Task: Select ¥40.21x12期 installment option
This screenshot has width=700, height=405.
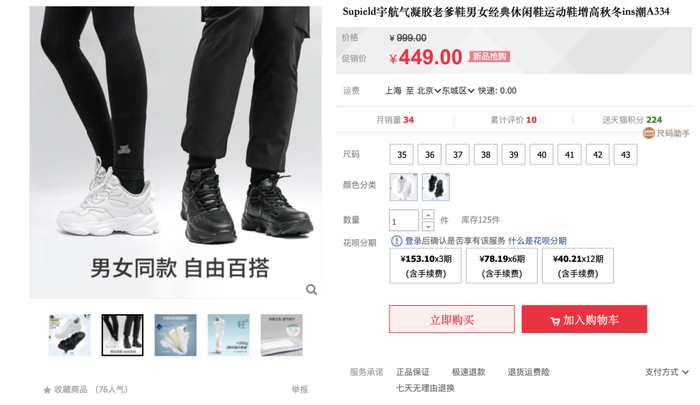Action: pos(578,266)
